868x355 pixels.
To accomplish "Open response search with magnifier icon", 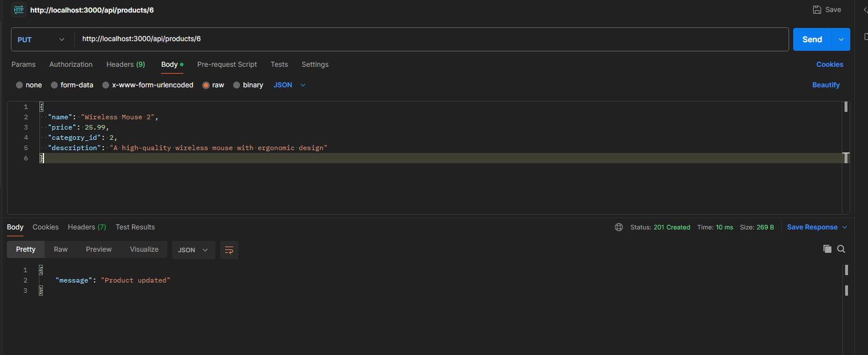I will coord(841,249).
